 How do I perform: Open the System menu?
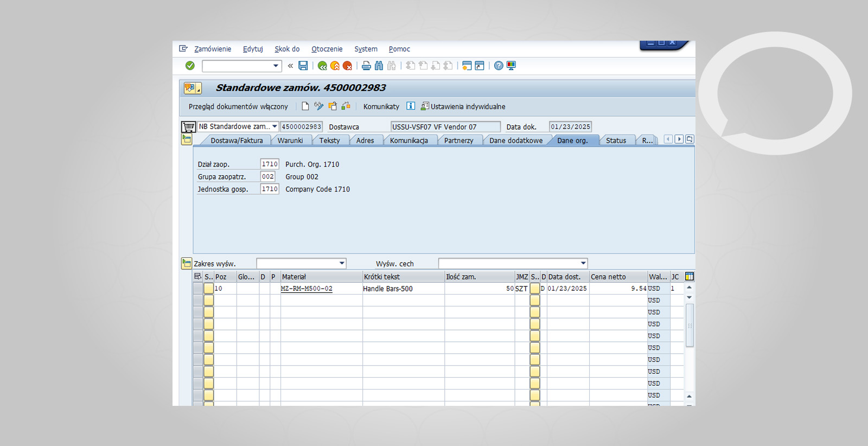(x=366, y=49)
